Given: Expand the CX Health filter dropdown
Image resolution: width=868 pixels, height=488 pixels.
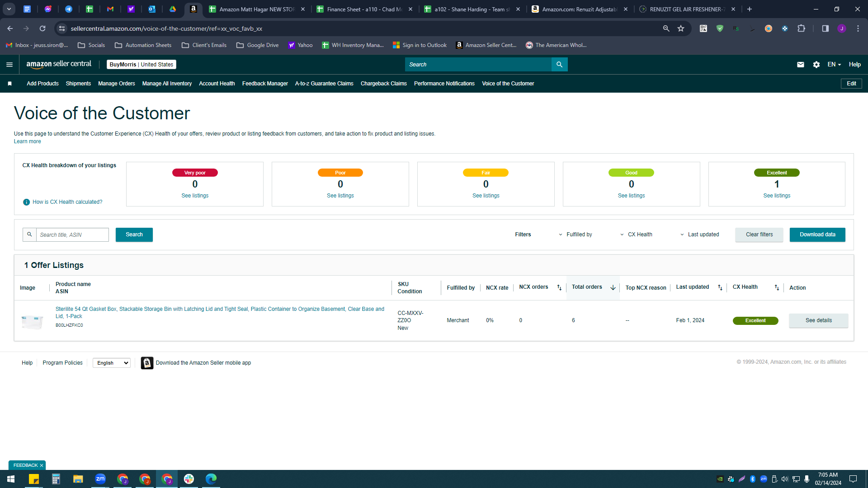Looking at the screenshot, I should 636,235.
